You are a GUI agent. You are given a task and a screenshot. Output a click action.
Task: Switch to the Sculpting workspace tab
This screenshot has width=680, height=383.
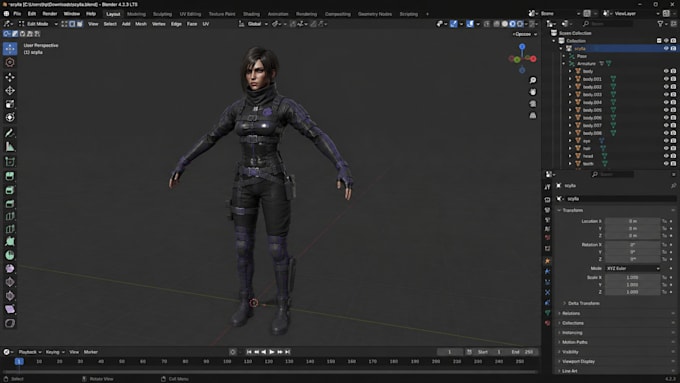pos(162,14)
